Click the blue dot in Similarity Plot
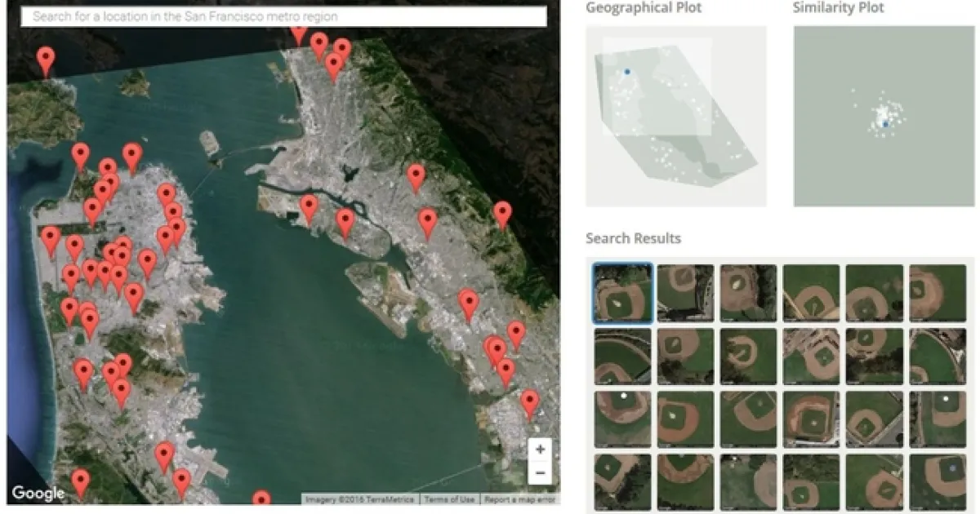This screenshot has height=514, width=980. (x=885, y=124)
